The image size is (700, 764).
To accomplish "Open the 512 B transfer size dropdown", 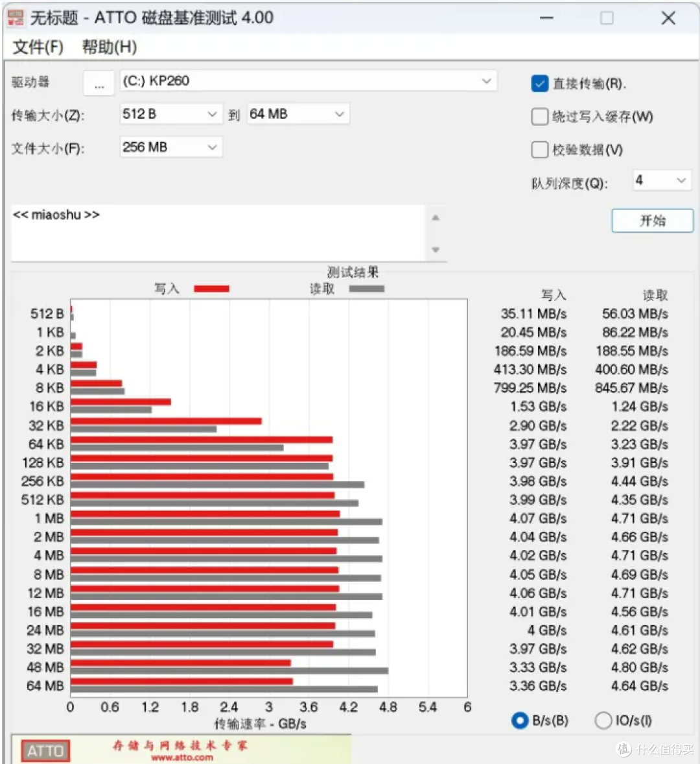I will click(x=171, y=114).
